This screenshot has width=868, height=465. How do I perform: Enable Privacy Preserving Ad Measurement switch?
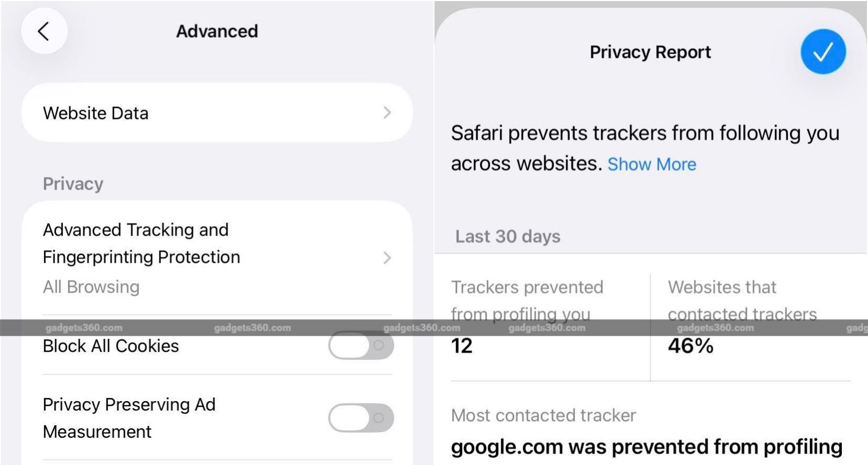point(361,417)
